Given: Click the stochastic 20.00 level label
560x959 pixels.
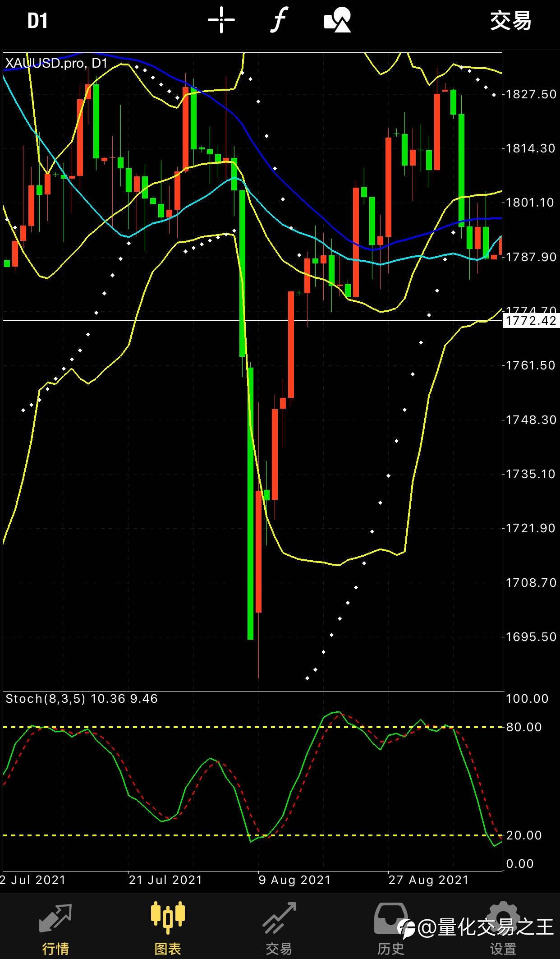Looking at the screenshot, I should (524, 835).
